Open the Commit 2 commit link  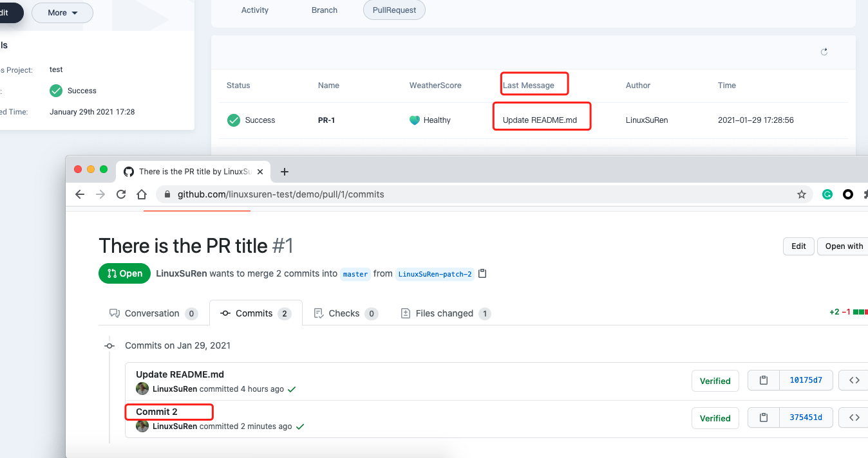point(156,412)
